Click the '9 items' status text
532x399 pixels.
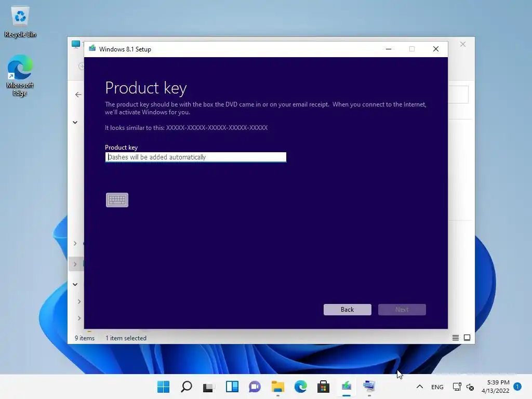click(x=85, y=338)
